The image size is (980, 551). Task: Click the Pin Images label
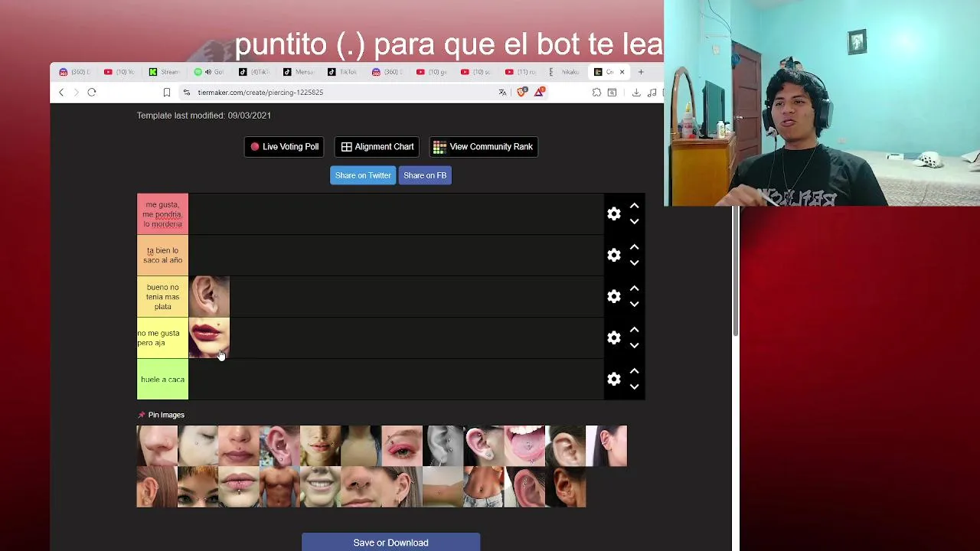click(166, 415)
